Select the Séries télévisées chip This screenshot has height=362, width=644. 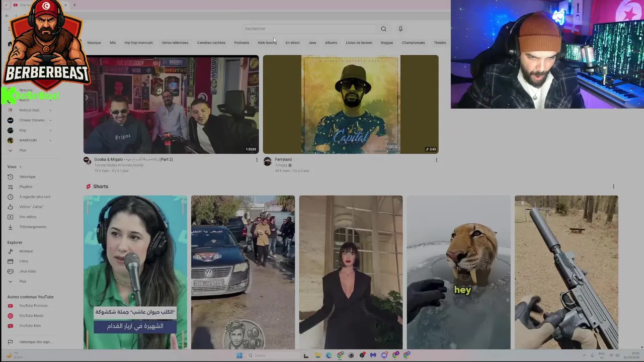pos(175,43)
